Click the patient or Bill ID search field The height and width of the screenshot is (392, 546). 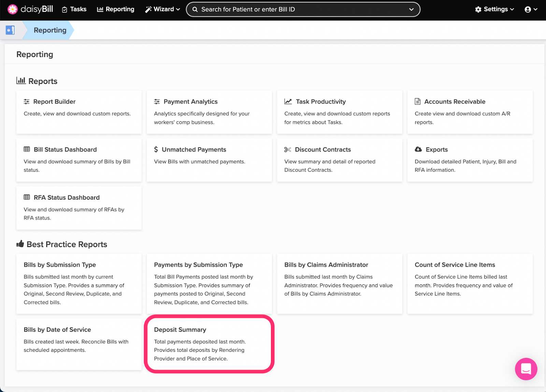(300, 10)
